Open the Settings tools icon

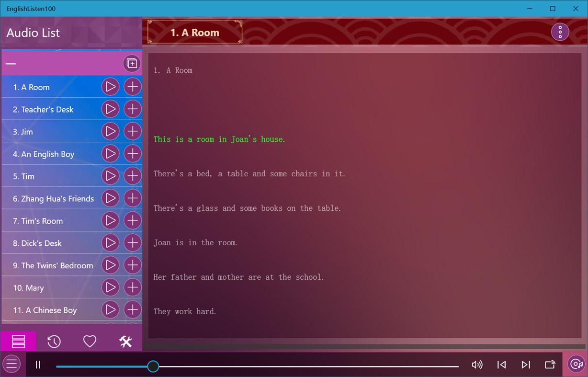[125, 341]
